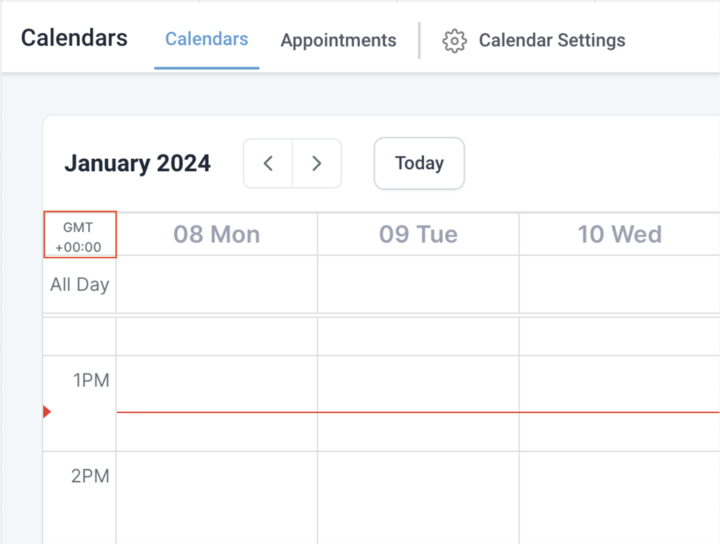Click the January 2024 month title
This screenshot has height=544, width=720.
(x=137, y=163)
